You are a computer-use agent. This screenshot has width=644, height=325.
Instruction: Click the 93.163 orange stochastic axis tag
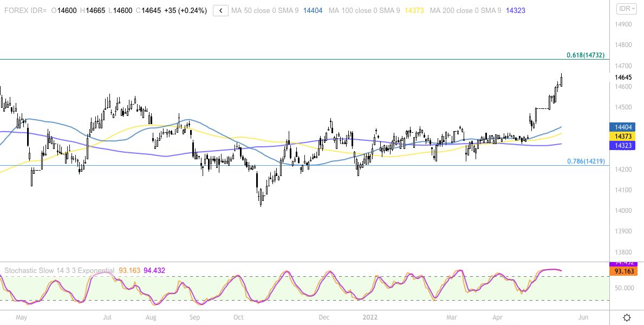click(x=623, y=271)
